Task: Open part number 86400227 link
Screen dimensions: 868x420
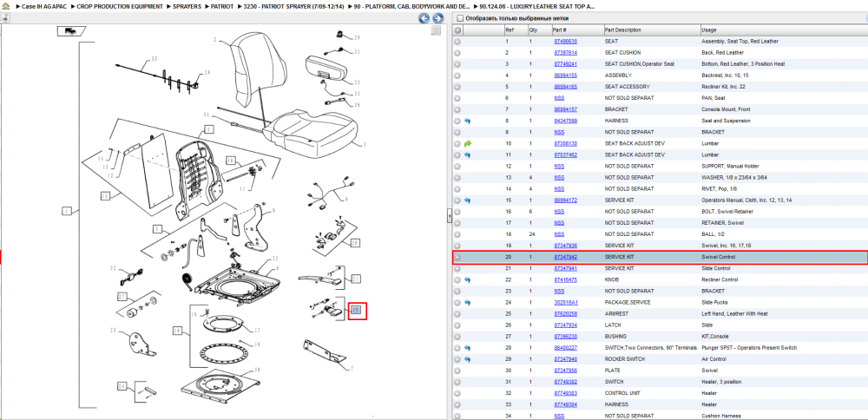Action: click(x=566, y=348)
